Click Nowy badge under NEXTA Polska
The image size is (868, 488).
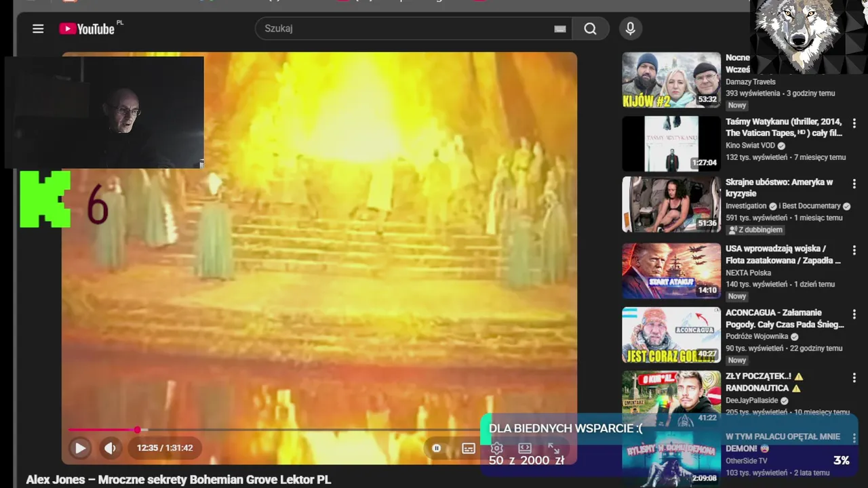pos(737,297)
